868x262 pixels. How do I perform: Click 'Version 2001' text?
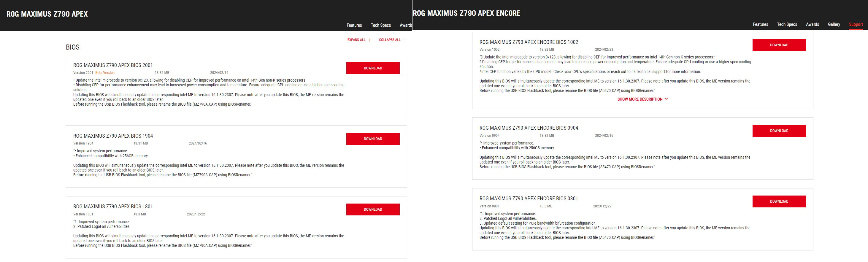coord(83,73)
